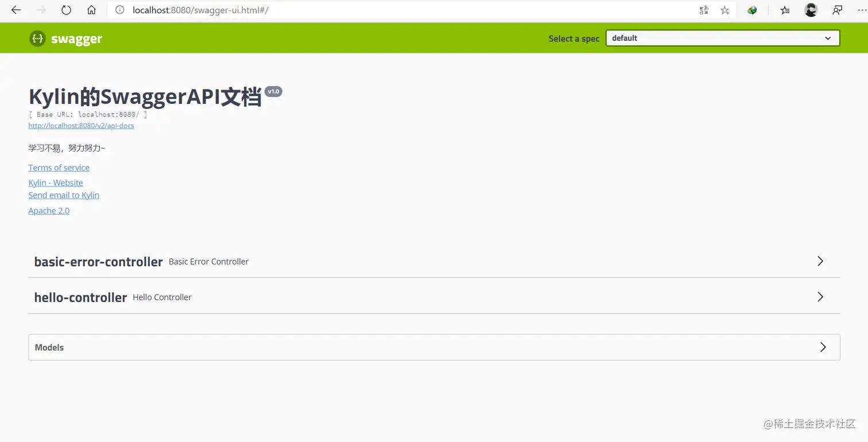Click Send email to Kylin link
Screen dimensions: 868x442
coord(64,195)
